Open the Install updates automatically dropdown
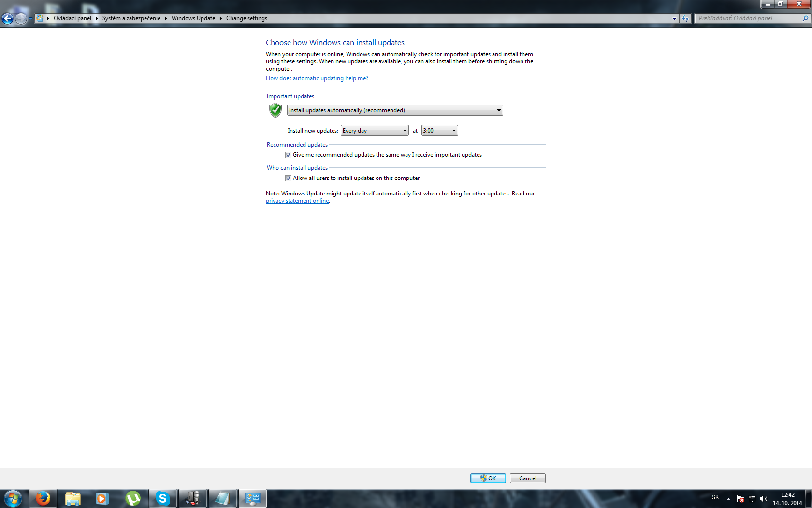812x508 pixels. coord(394,110)
